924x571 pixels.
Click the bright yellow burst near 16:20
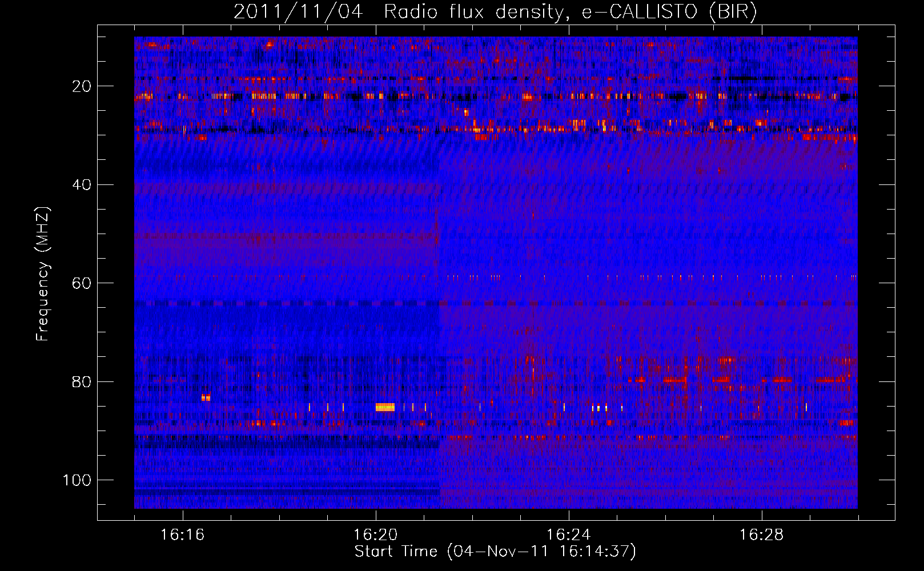tap(385, 407)
